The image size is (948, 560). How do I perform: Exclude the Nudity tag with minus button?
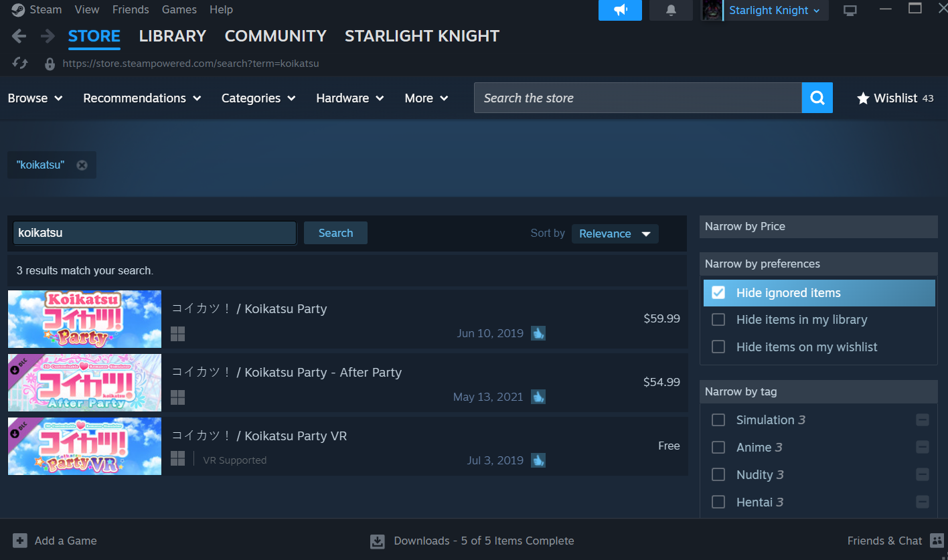923,475
